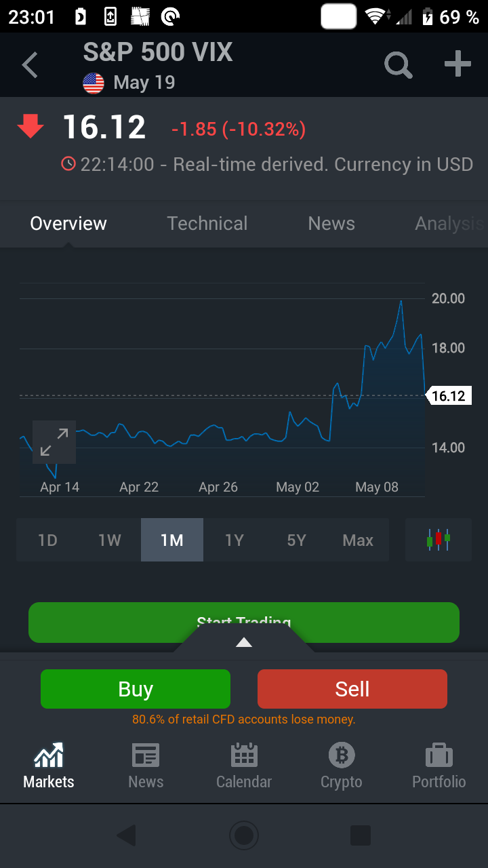This screenshot has height=868, width=488.
Task: Tap the green Buy button
Action: [x=136, y=689]
